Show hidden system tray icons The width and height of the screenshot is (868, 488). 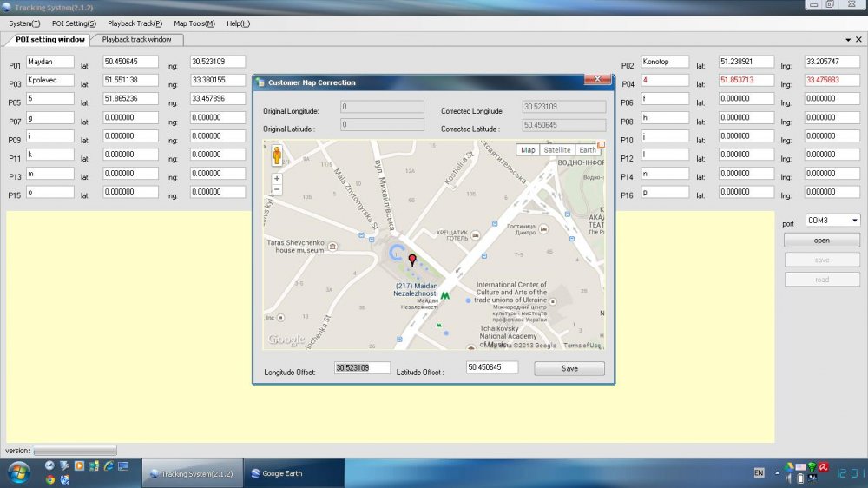[778, 473]
